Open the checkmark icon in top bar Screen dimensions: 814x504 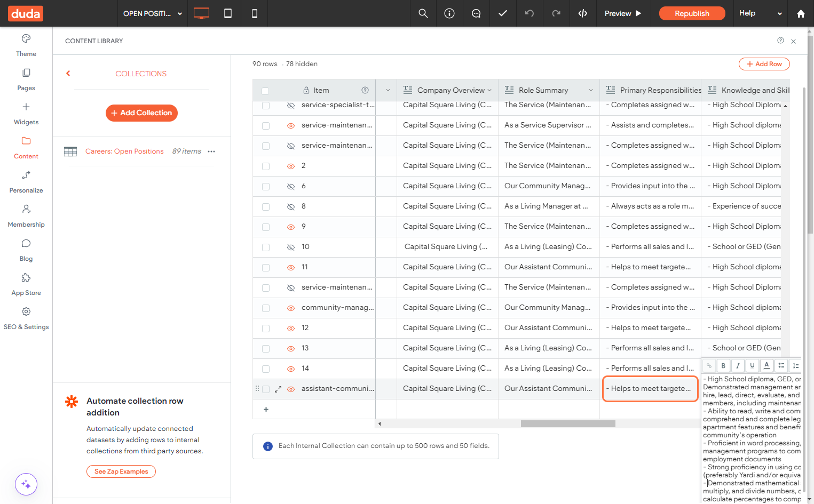[503, 13]
